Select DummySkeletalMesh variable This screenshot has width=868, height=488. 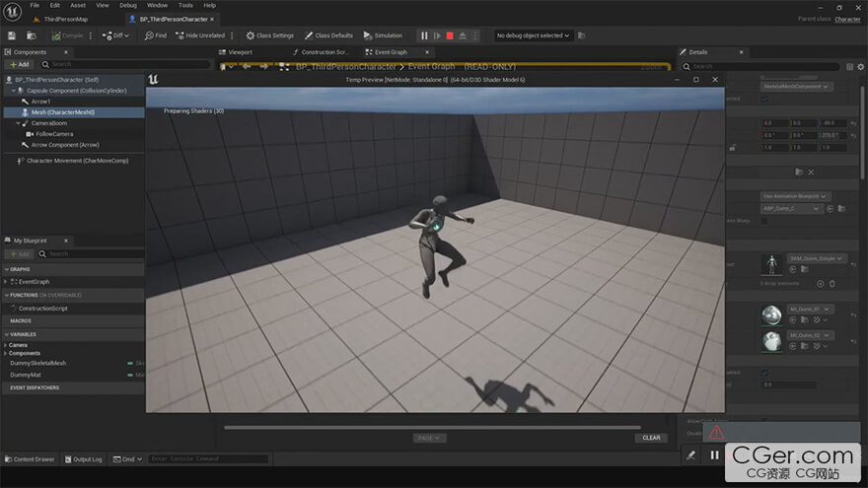37,363
